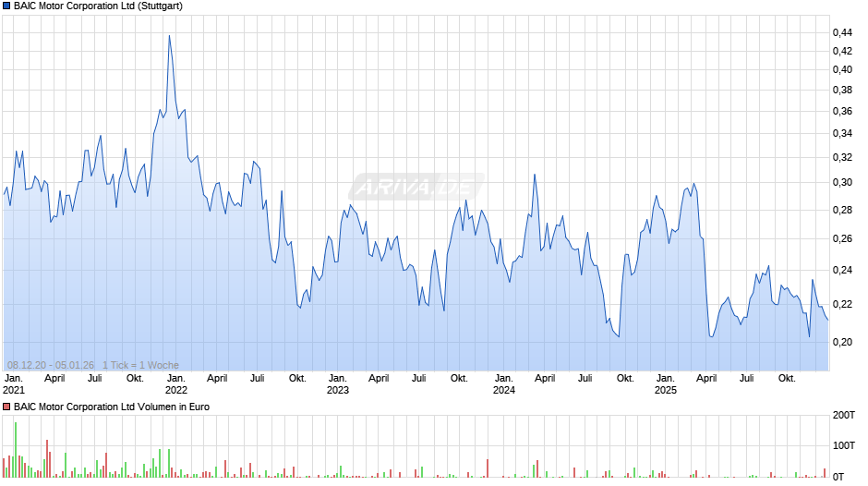Click the red volume legend square
Viewport: 868px width, 486px height.
click(x=6, y=407)
